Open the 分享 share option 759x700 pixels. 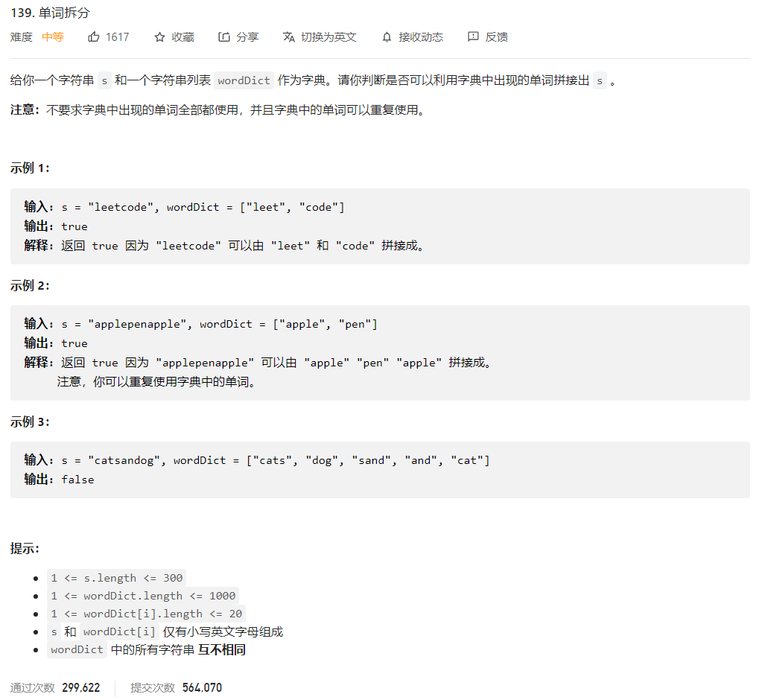click(x=247, y=37)
